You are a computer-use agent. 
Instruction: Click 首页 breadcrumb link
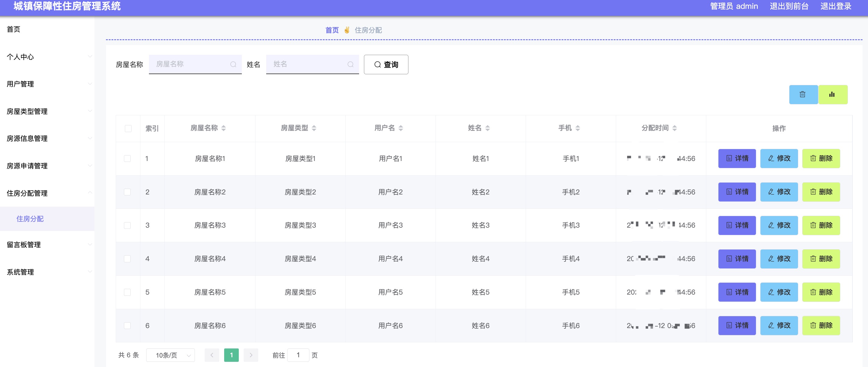click(x=332, y=30)
